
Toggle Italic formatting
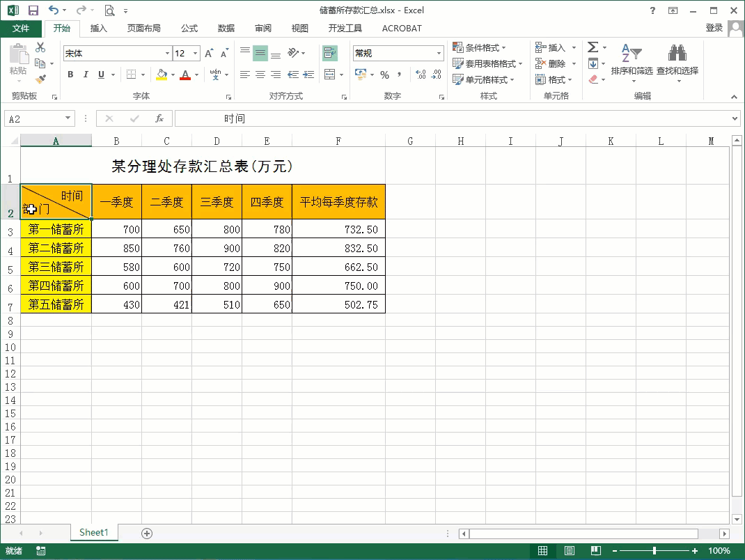click(86, 75)
